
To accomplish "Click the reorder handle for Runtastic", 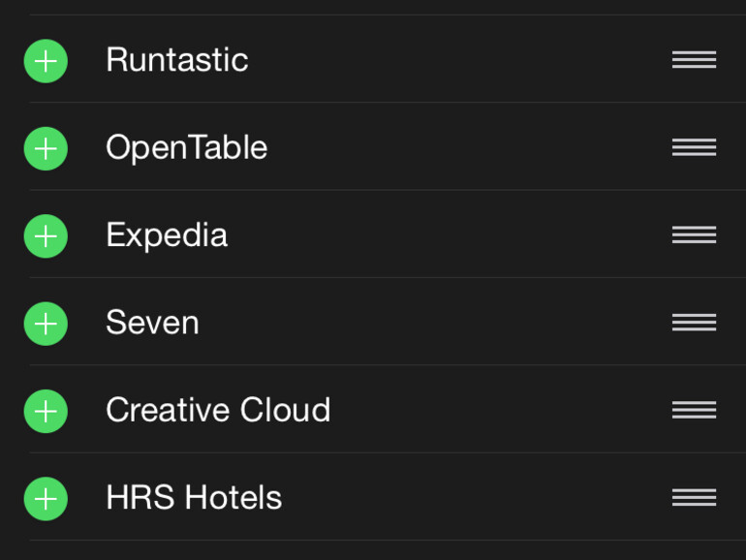I will (694, 60).
